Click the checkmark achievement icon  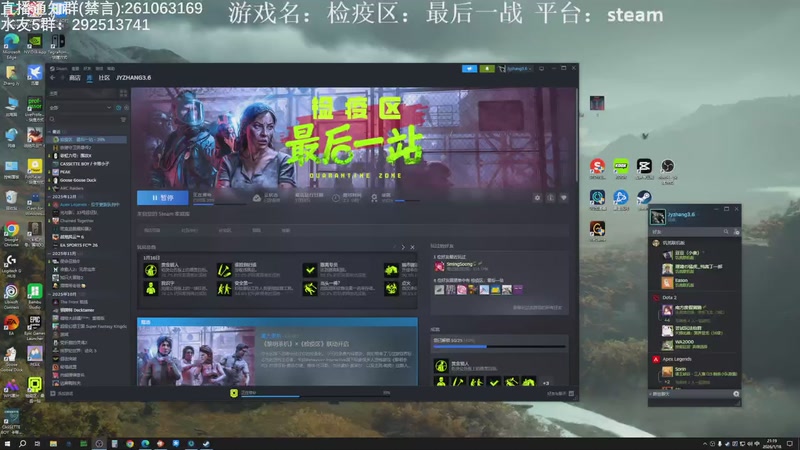[x=310, y=270]
